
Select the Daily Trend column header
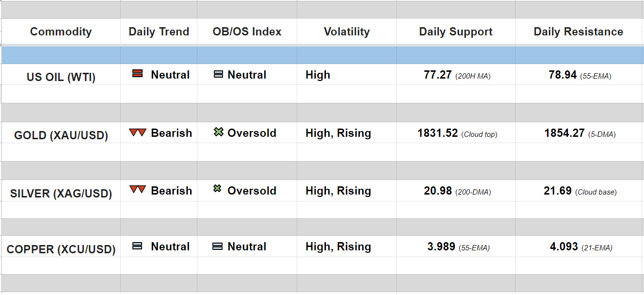[159, 32]
